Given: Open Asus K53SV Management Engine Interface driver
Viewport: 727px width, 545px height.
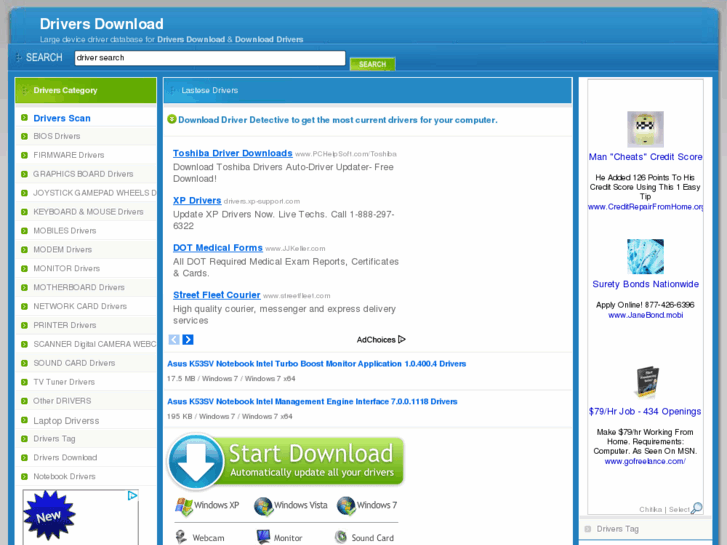Looking at the screenshot, I should 312,402.
